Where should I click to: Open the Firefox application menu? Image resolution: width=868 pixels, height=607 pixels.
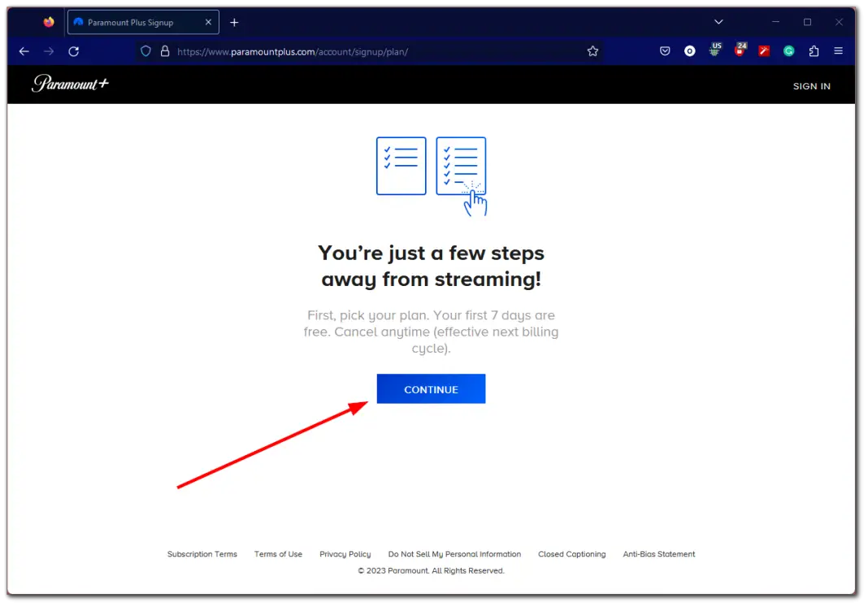point(838,51)
